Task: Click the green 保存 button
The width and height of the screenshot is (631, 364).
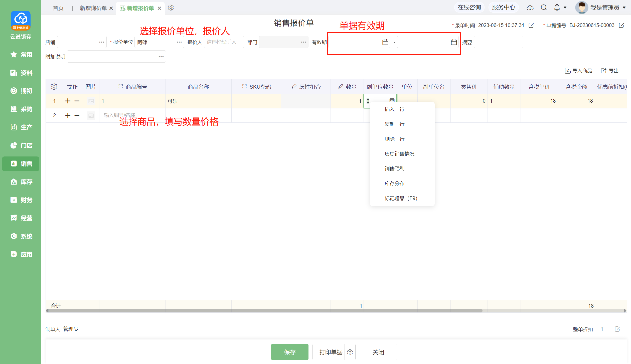Action: (289, 352)
